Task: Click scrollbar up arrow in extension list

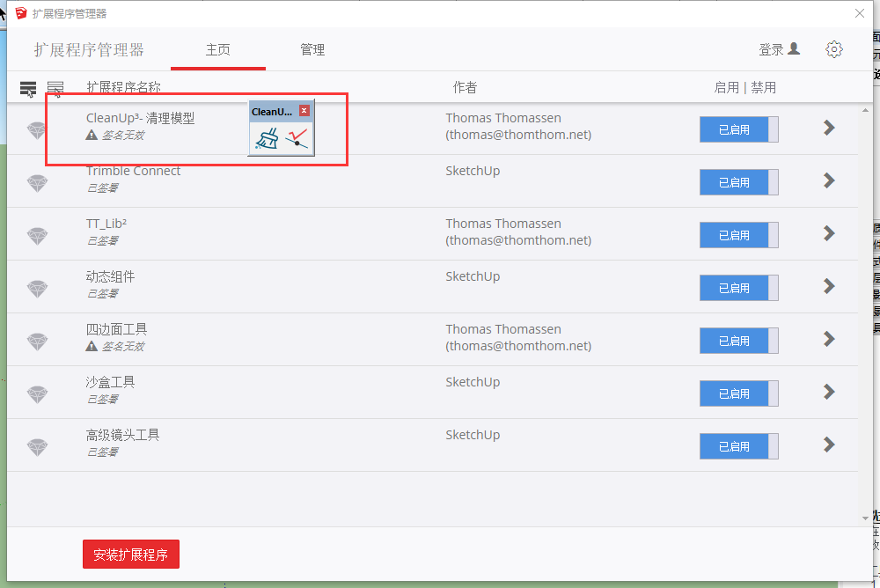Action: [865, 111]
